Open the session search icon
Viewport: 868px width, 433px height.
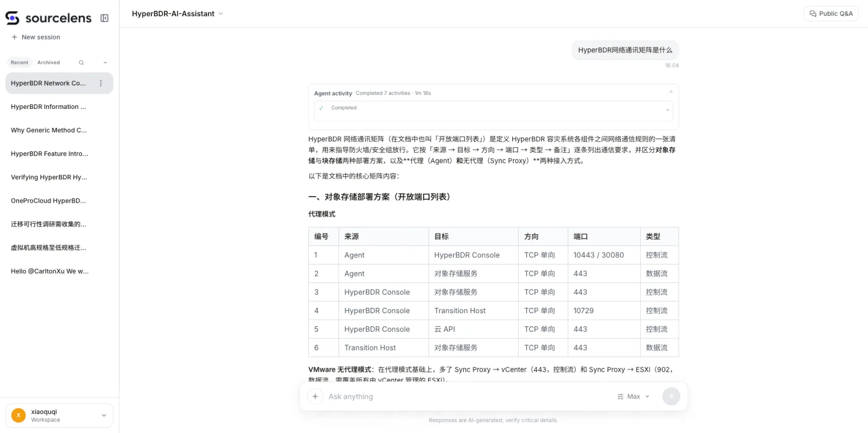coord(81,62)
